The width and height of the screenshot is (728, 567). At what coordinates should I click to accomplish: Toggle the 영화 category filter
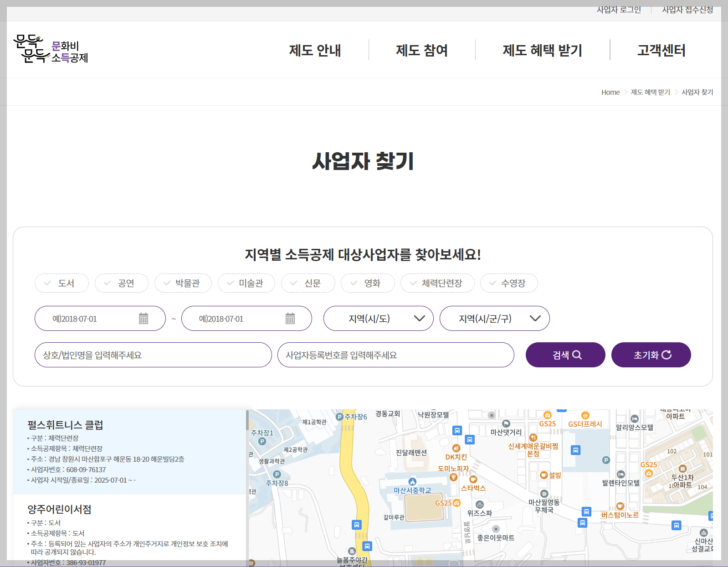pyautogui.click(x=368, y=283)
